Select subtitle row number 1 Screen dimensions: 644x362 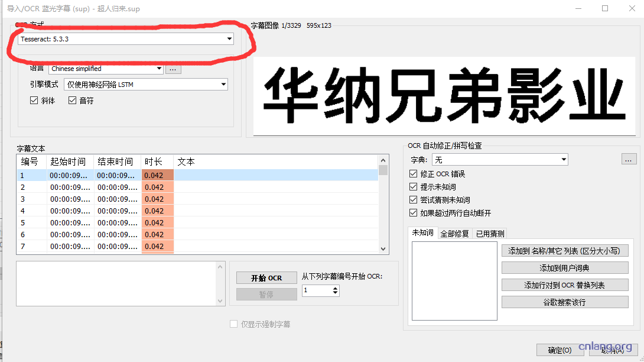pos(197,175)
